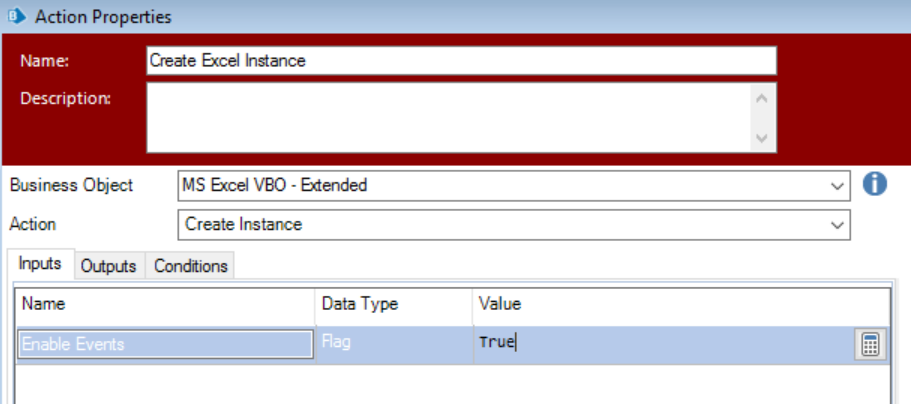911x404 pixels.
Task: Click the Name field containing Create Excel Instance
Action: pos(461,60)
